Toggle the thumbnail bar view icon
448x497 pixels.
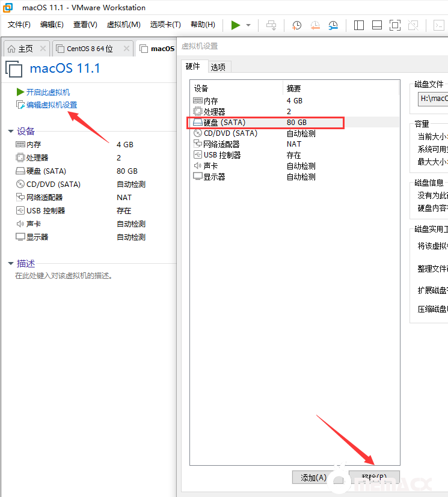click(376, 25)
